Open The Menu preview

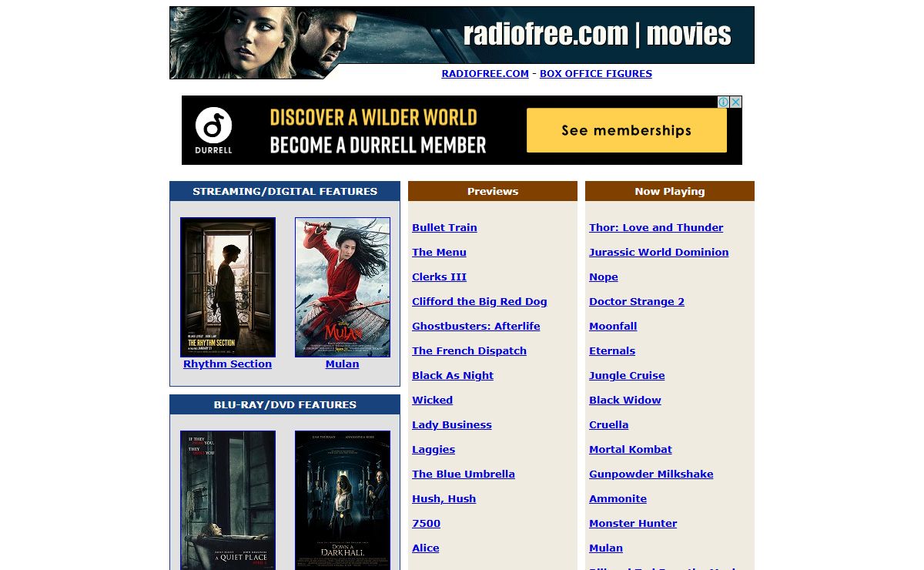pyautogui.click(x=439, y=252)
